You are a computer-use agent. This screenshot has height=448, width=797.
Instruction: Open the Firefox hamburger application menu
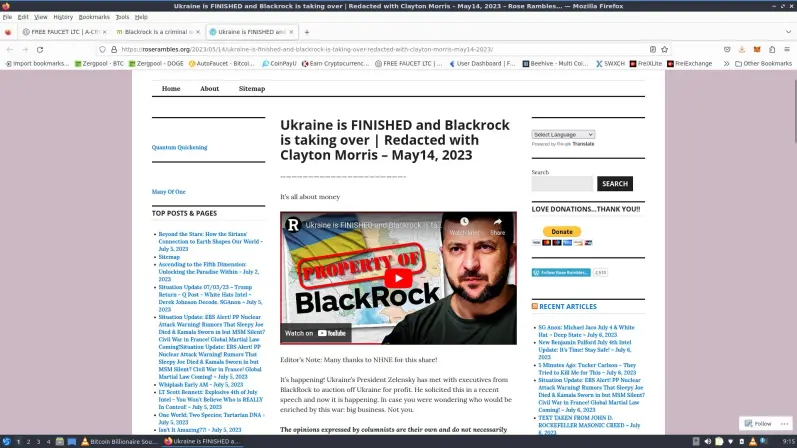click(787, 49)
